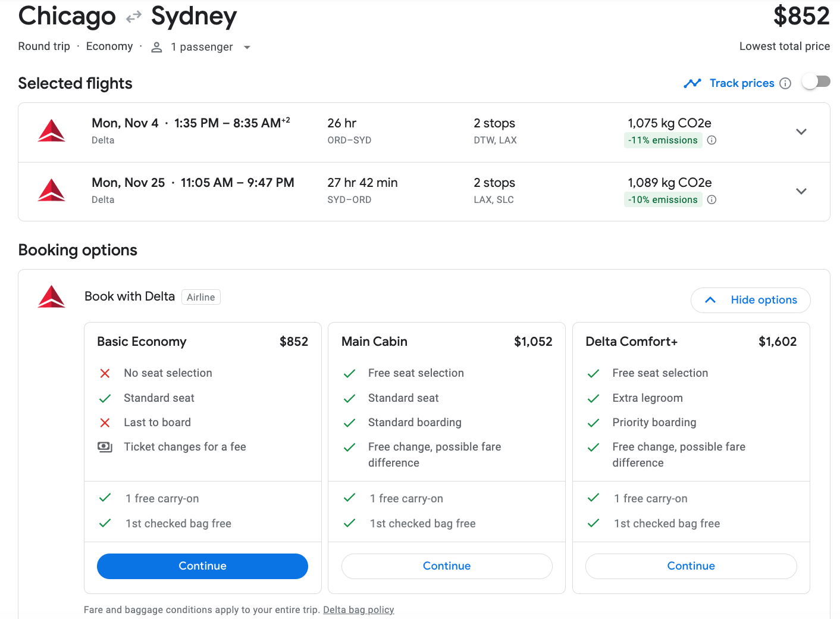Click the Delta logo on the Nov 25 flight

click(52, 190)
